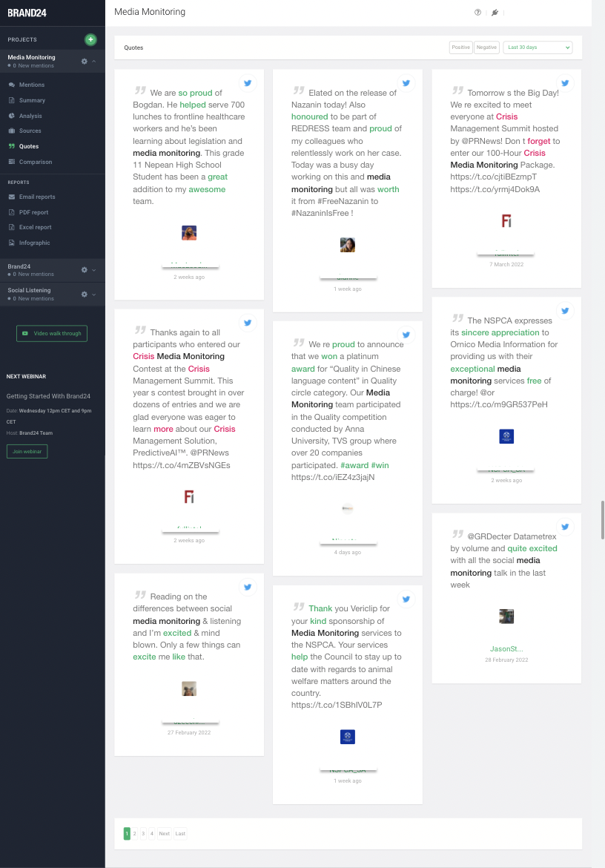Go to pagination page 1
The height and width of the screenshot is (868, 605).
pyautogui.click(x=128, y=834)
